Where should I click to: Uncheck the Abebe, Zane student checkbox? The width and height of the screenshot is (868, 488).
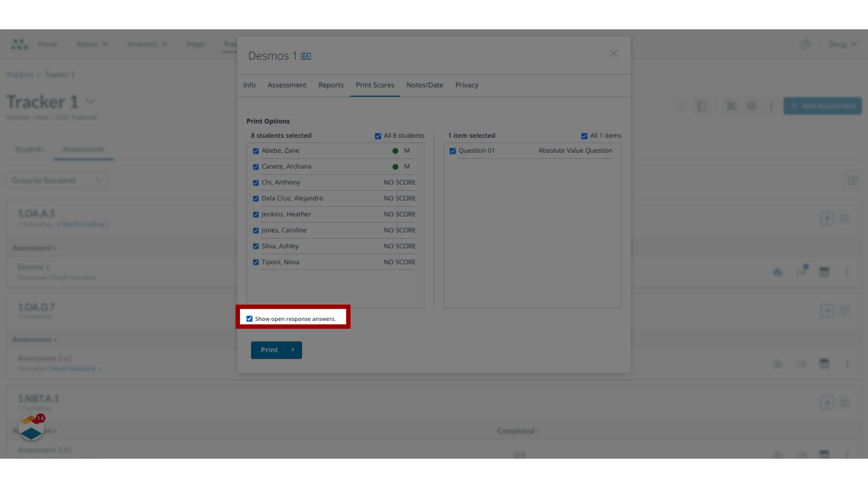coord(256,151)
